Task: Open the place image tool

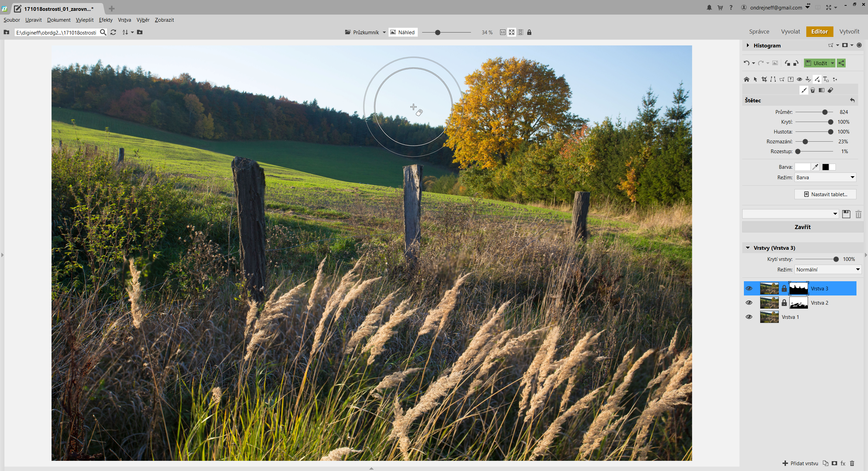Action: (790, 79)
